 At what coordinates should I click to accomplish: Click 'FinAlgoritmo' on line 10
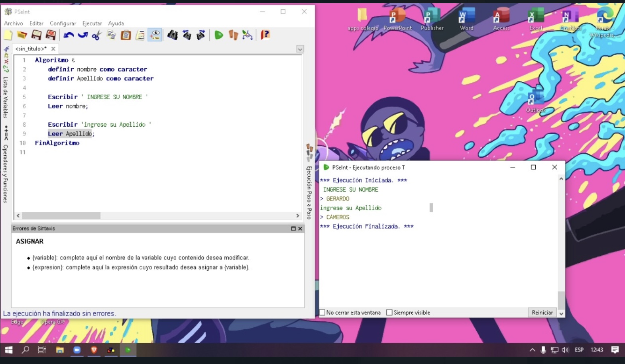(x=57, y=143)
